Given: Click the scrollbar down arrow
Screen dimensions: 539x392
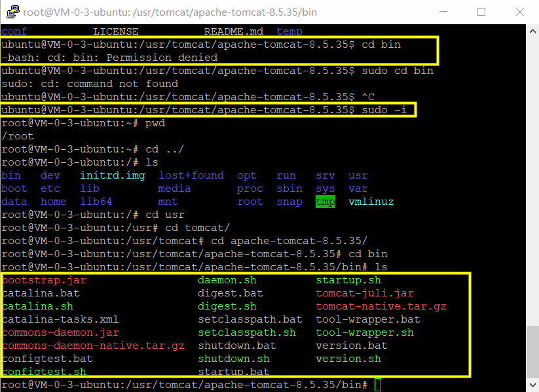Looking at the screenshot, I should coord(532,385).
